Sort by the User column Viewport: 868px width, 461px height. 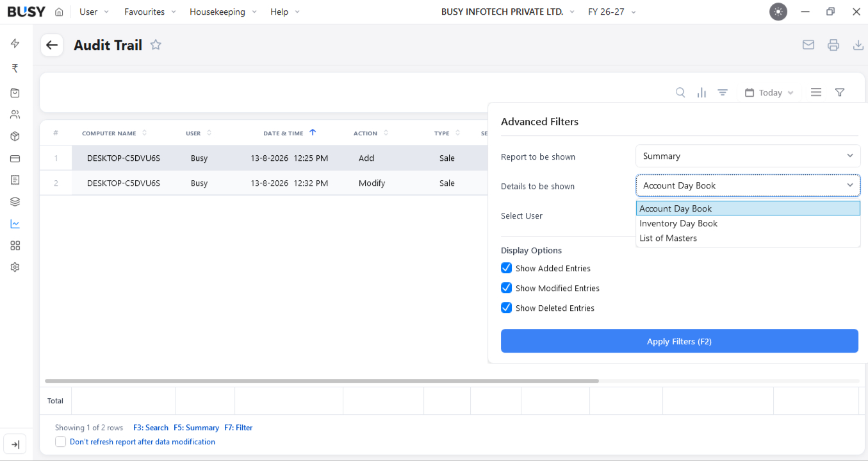(x=199, y=133)
